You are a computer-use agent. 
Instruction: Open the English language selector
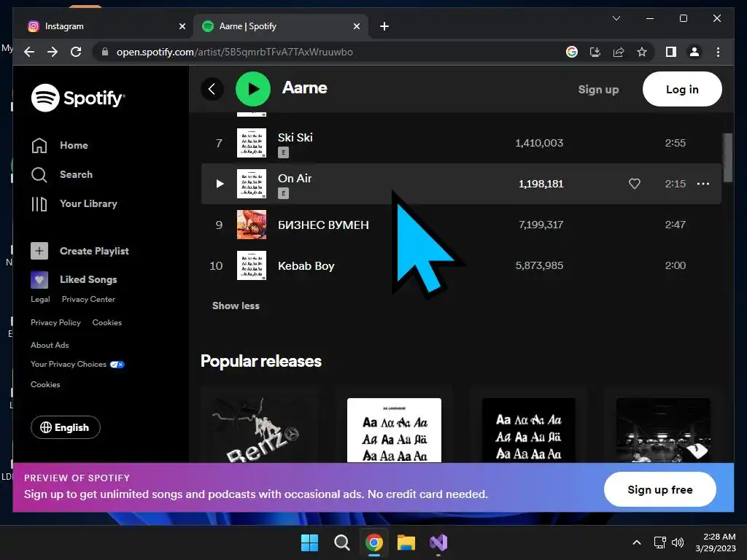coord(66,427)
